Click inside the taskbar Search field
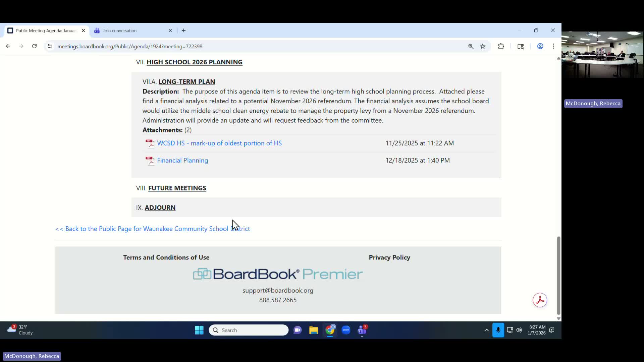The image size is (644, 362). [248, 330]
